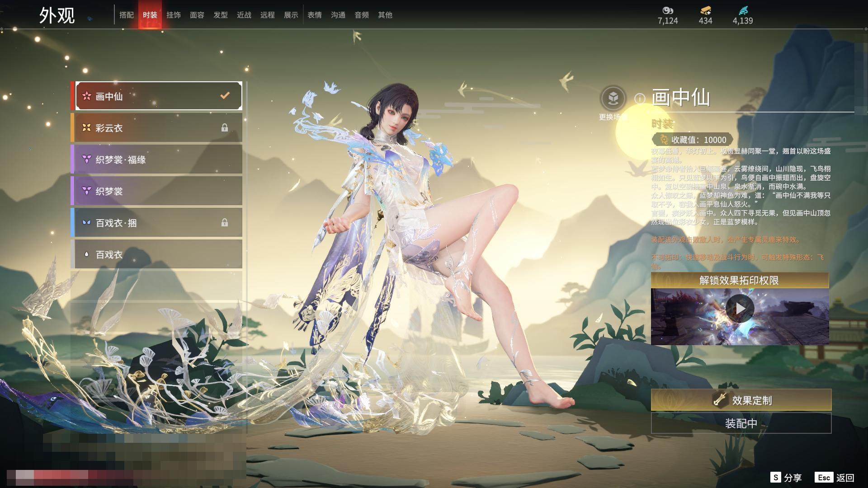Play the effect preview video
Image resolution: width=868 pixels, height=488 pixels.
point(740,309)
